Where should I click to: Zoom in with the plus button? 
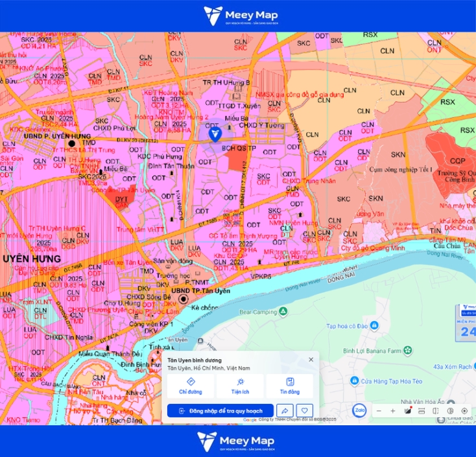(393, 411)
